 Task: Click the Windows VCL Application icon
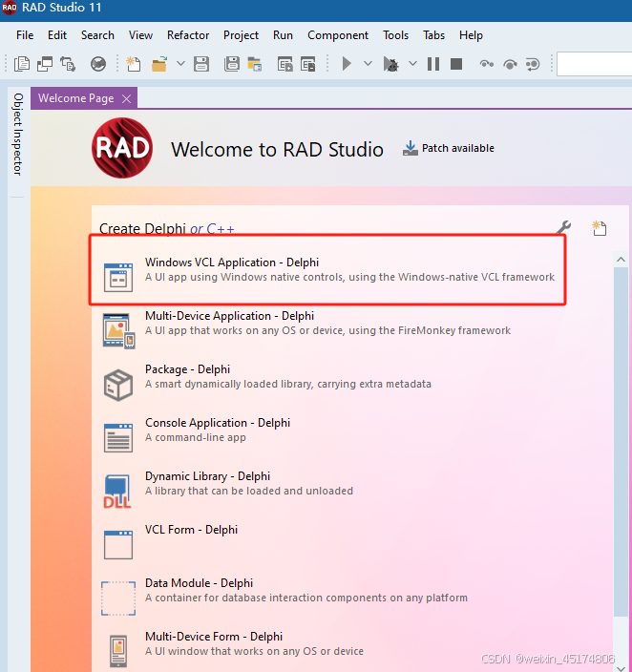[118, 278]
